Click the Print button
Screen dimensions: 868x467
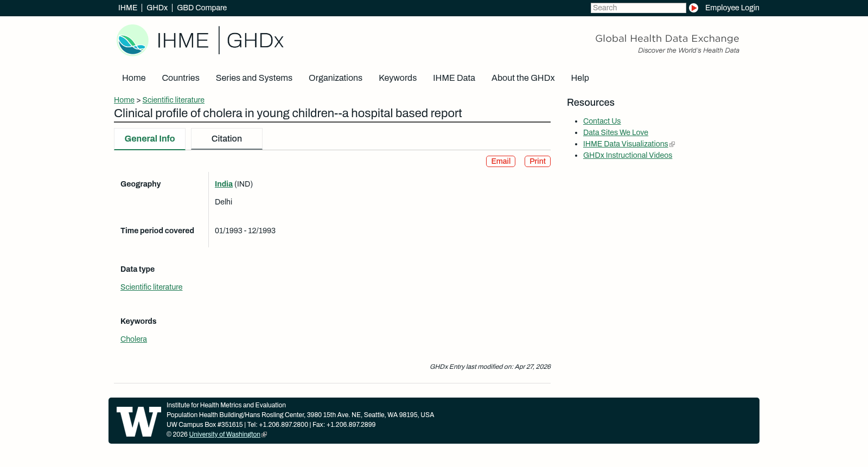538,162
